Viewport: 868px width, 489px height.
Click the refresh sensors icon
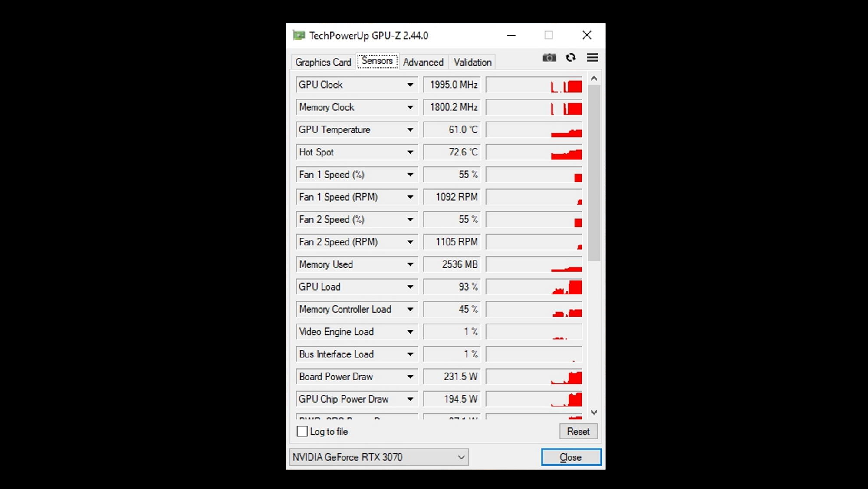click(571, 58)
